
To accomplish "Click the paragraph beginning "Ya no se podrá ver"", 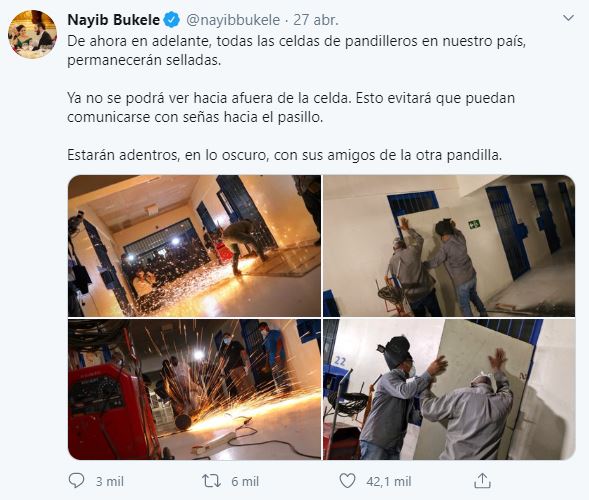I will tap(291, 107).
